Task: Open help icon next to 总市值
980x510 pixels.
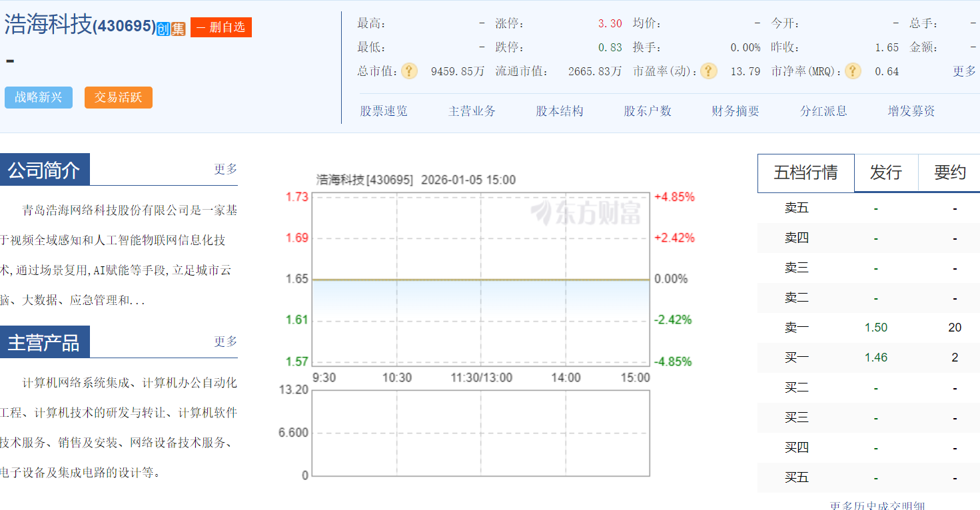Action: click(x=409, y=71)
